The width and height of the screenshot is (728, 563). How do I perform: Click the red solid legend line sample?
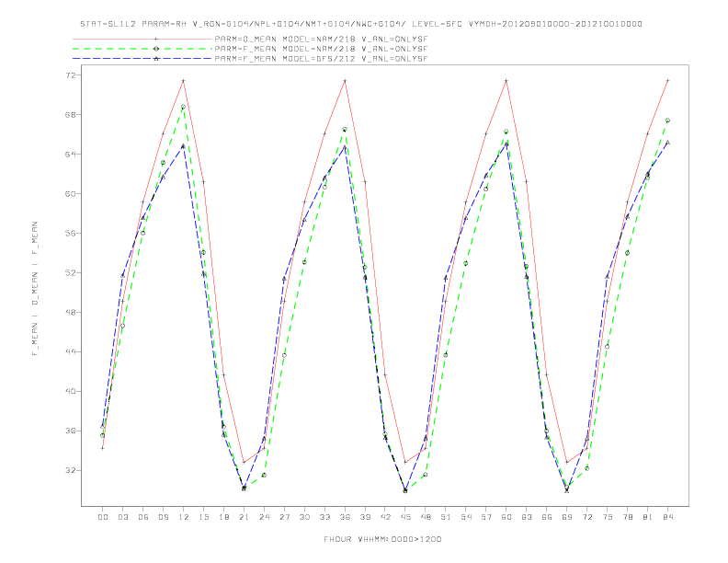tap(142, 40)
